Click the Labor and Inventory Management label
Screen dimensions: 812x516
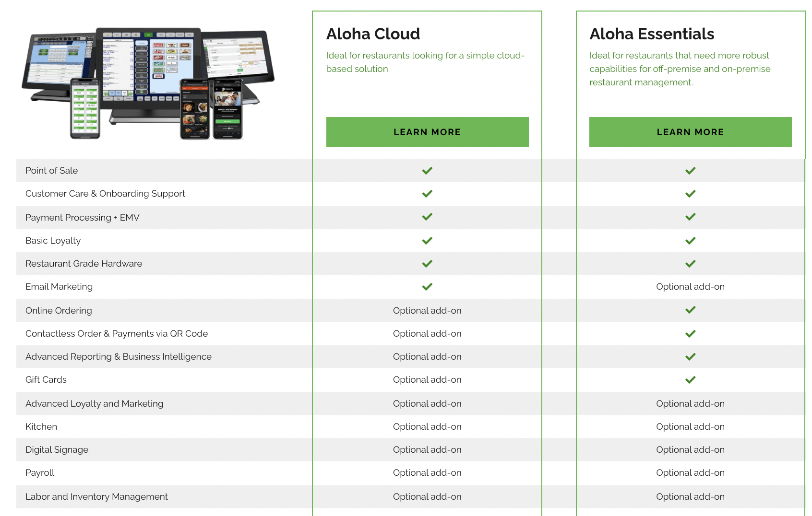point(96,497)
